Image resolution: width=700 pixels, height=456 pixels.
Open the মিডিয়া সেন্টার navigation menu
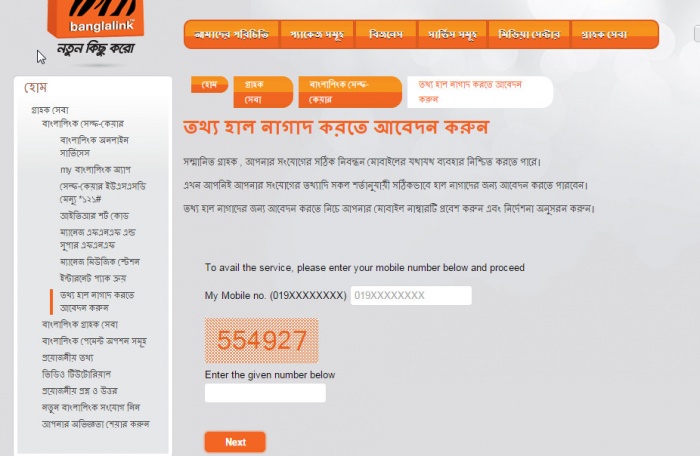pos(529,34)
